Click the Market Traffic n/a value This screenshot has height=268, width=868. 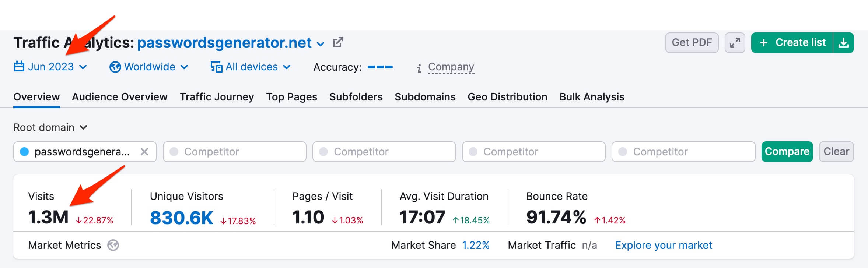589,246
